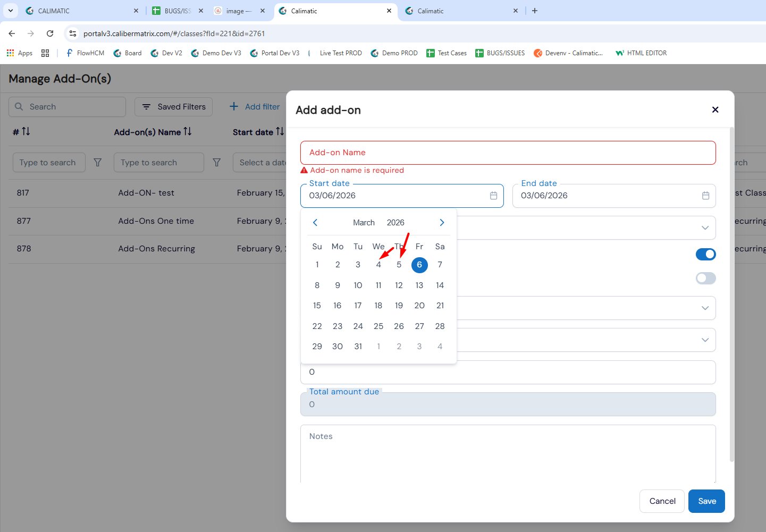Open the tab groups icon in bookmarks bar
The width and height of the screenshot is (766, 532).
coord(45,53)
